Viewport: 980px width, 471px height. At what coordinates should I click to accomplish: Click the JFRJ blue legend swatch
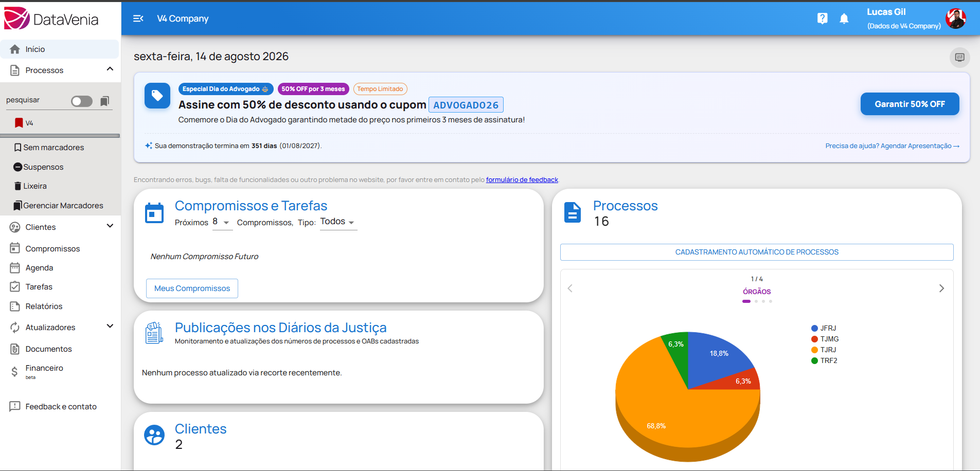pyautogui.click(x=814, y=328)
